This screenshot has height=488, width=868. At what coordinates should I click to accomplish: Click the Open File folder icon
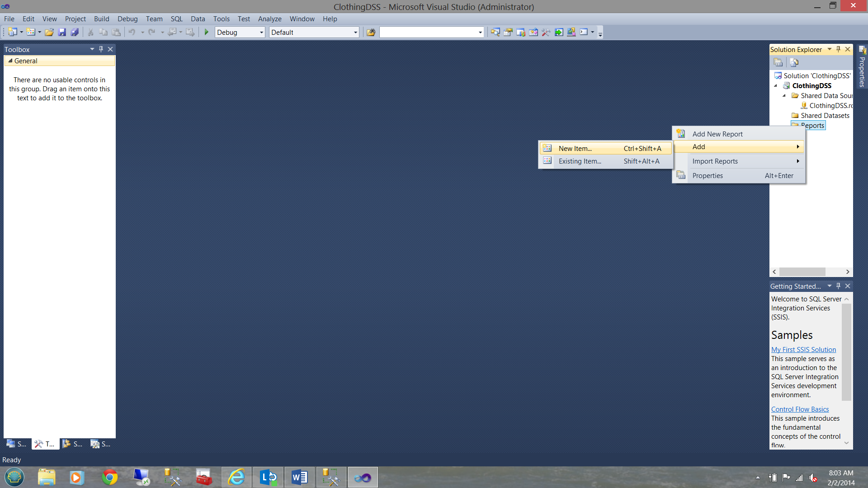tap(49, 32)
